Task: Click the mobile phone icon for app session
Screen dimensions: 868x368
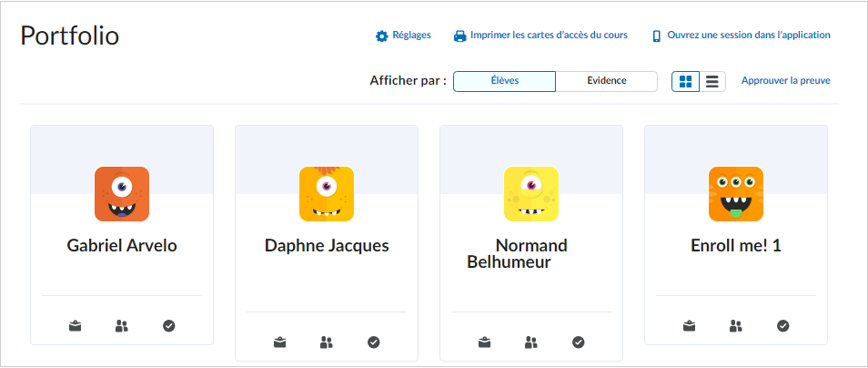Action: tap(657, 36)
